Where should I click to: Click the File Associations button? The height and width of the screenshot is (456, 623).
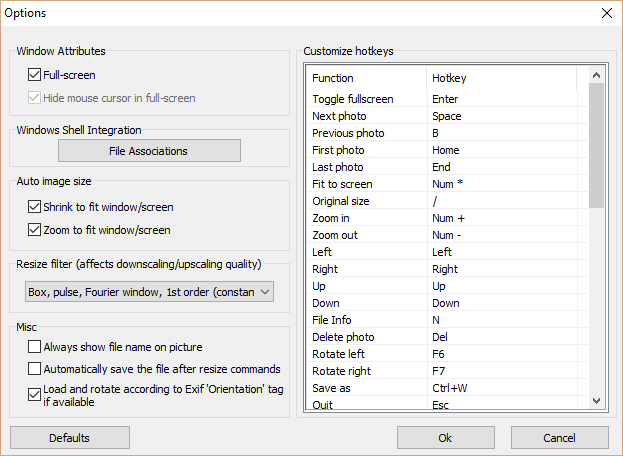pyautogui.click(x=149, y=151)
